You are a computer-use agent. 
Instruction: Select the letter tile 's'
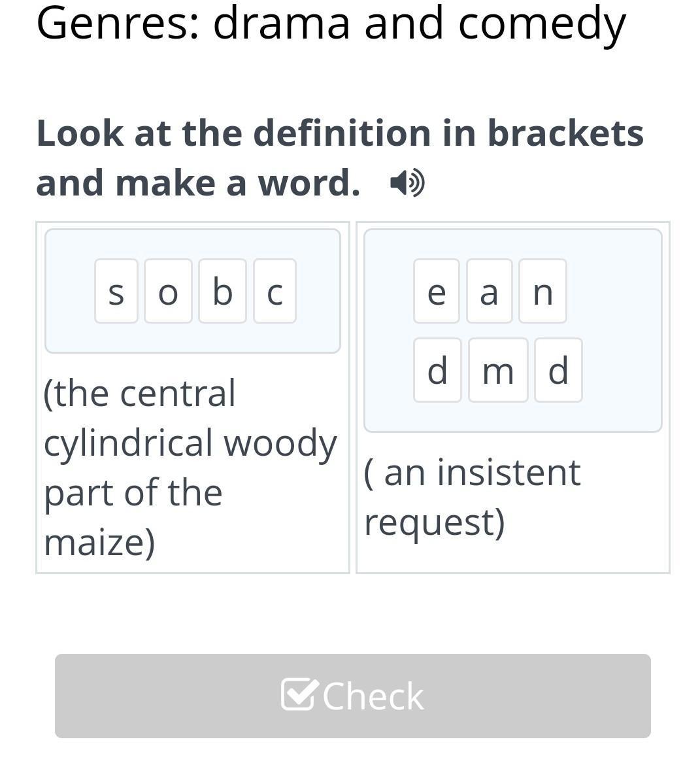[x=116, y=292]
